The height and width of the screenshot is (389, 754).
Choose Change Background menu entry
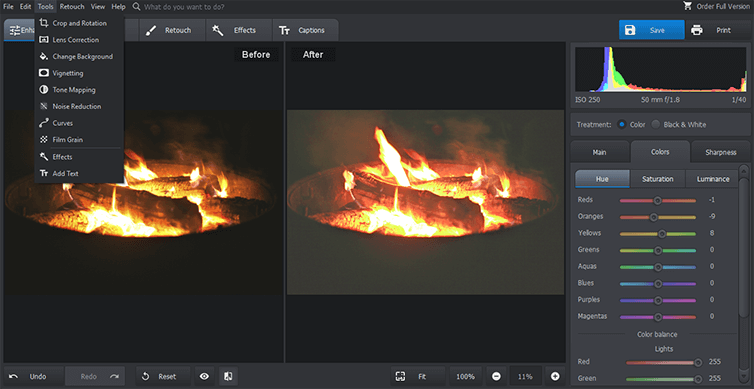coord(79,56)
